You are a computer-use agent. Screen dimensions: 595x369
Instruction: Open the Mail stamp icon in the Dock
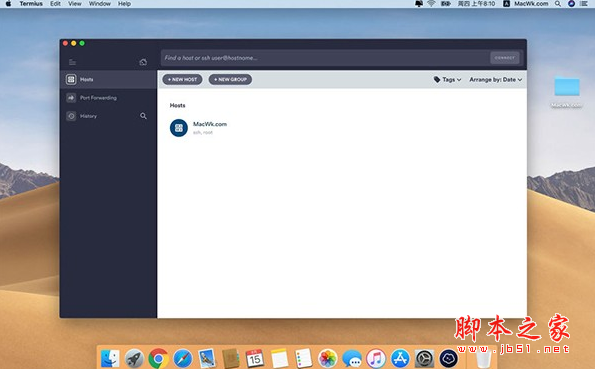click(x=207, y=358)
